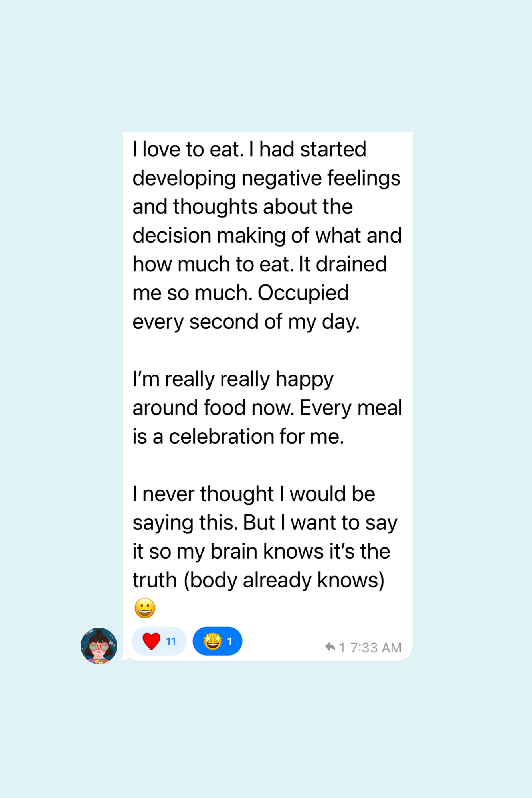Click the "(body already knows)" text

point(284,580)
